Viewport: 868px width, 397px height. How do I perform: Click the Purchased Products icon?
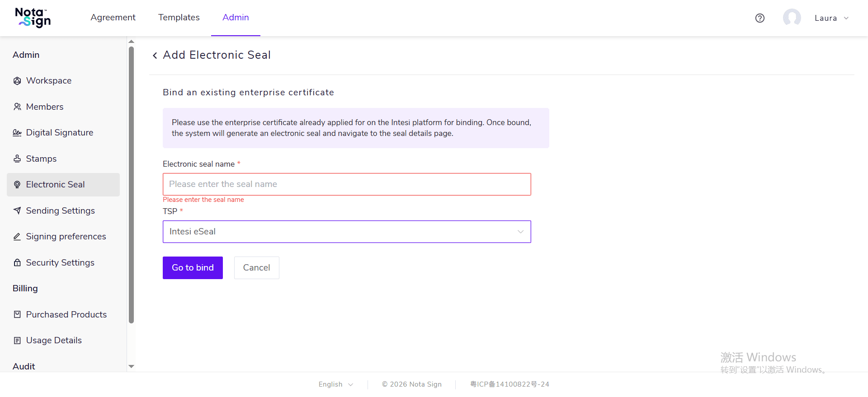pos(17,314)
